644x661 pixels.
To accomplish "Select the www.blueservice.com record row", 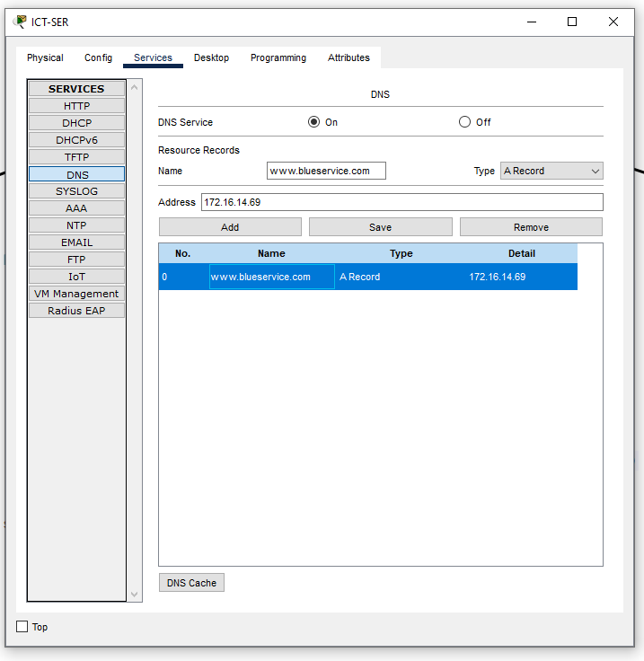I will point(368,277).
